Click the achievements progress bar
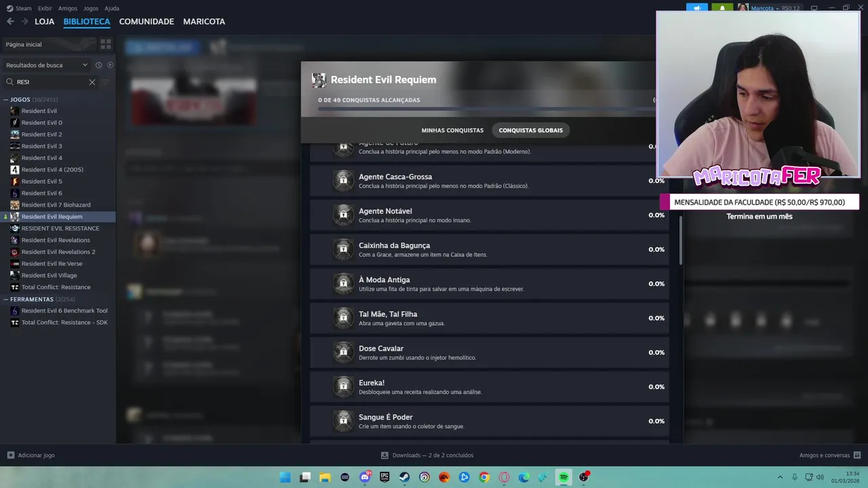 pos(487,108)
